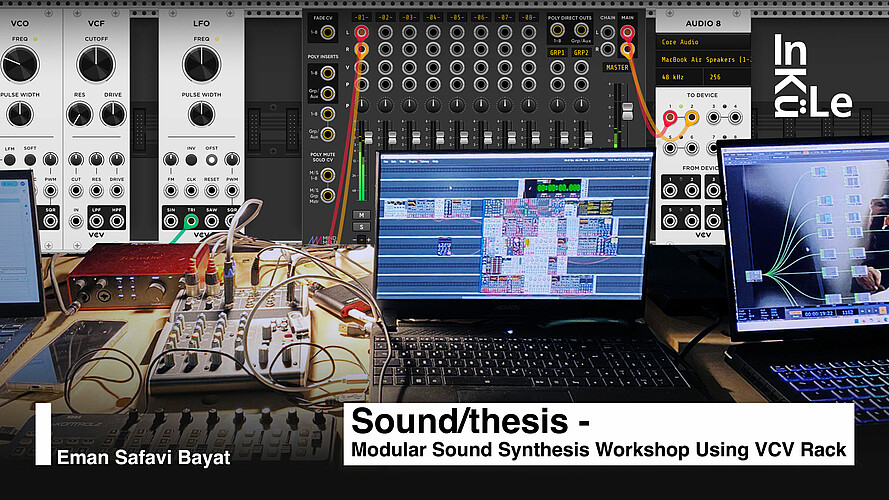Click the LFO FM attenuator small knob
Screen dimensions: 889x500
point(171,160)
